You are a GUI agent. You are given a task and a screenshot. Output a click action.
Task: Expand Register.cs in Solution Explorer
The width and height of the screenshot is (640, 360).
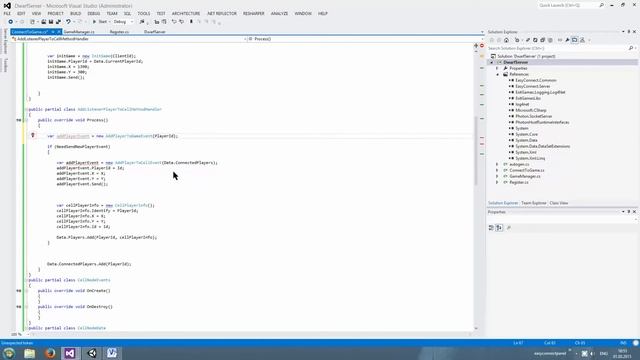(497, 182)
